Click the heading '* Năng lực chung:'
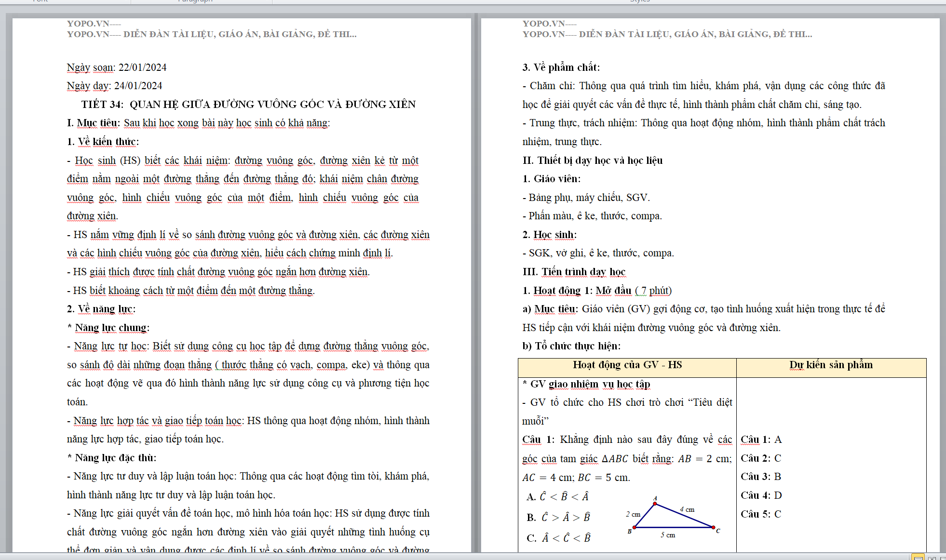This screenshot has height=560, width=946. pyautogui.click(x=108, y=328)
